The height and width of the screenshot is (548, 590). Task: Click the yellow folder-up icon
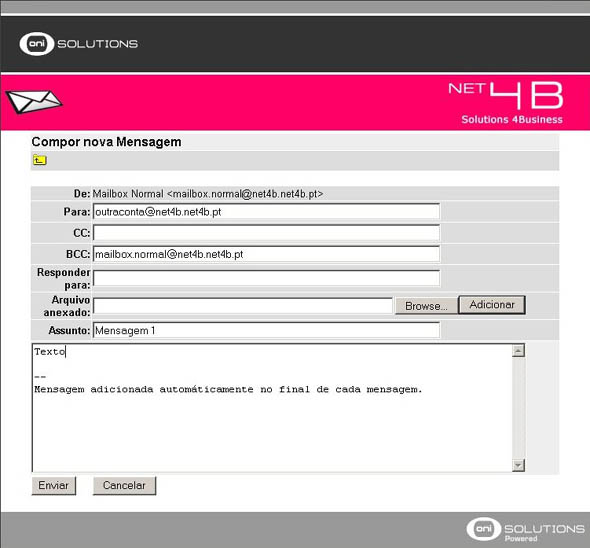40,160
